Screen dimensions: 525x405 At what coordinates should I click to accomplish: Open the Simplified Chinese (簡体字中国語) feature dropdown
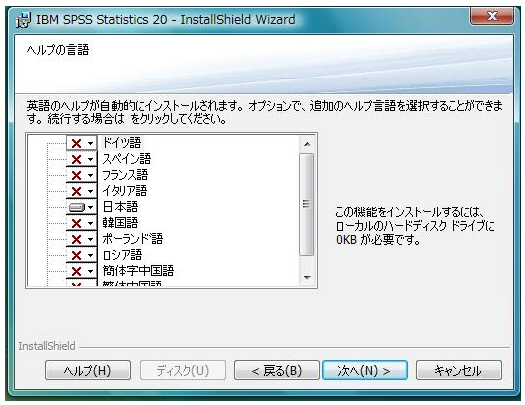pyautogui.click(x=81, y=271)
